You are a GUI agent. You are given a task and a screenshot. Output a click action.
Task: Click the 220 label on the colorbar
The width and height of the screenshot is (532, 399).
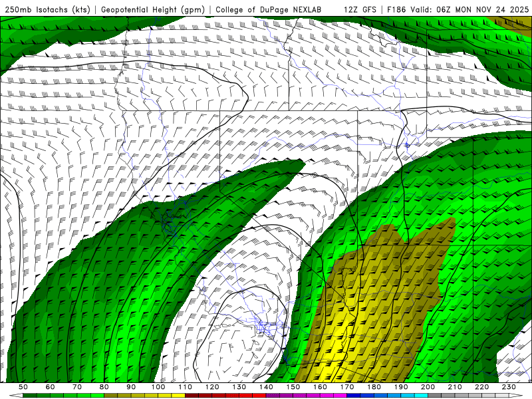point(481,387)
